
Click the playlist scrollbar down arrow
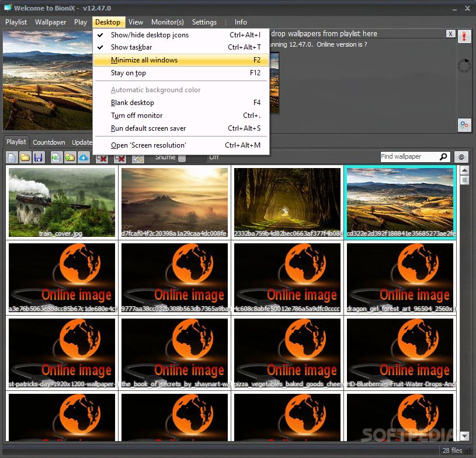click(464, 436)
